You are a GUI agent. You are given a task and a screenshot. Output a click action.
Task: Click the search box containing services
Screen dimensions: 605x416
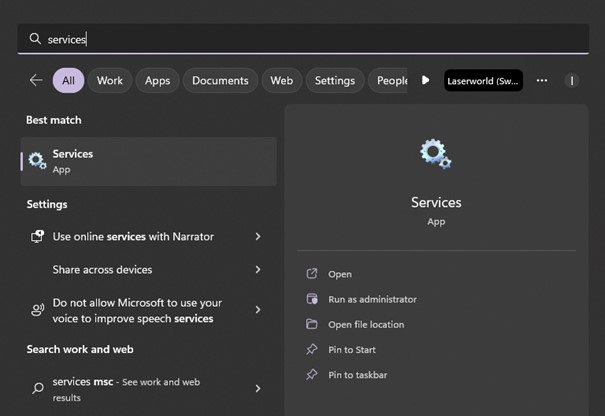click(x=300, y=39)
